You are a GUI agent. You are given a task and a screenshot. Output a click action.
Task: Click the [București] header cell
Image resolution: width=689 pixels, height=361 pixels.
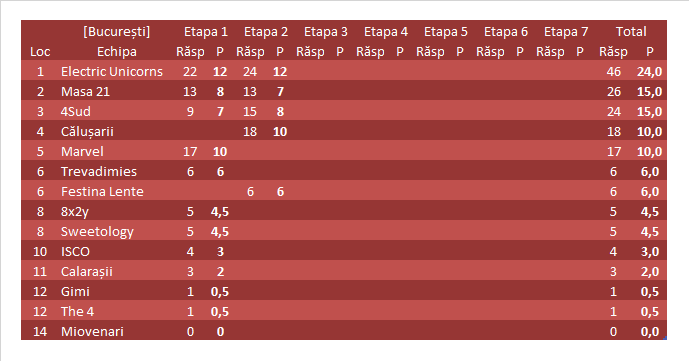[x=116, y=32]
